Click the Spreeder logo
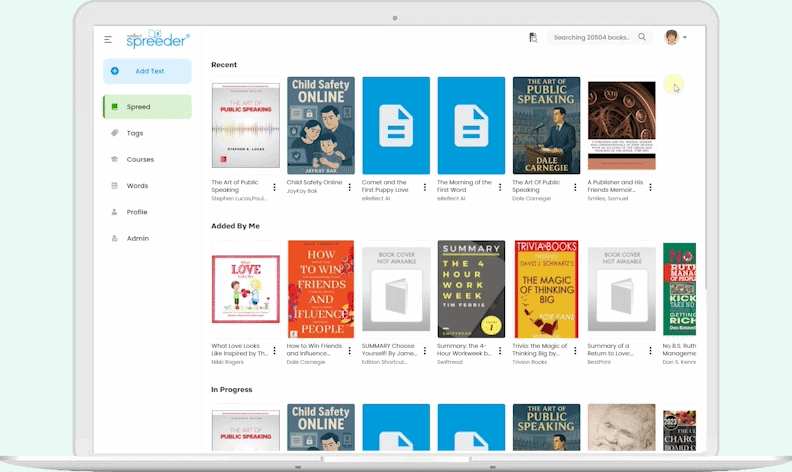This screenshot has height=472, width=792. pyautogui.click(x=158, y=38)
